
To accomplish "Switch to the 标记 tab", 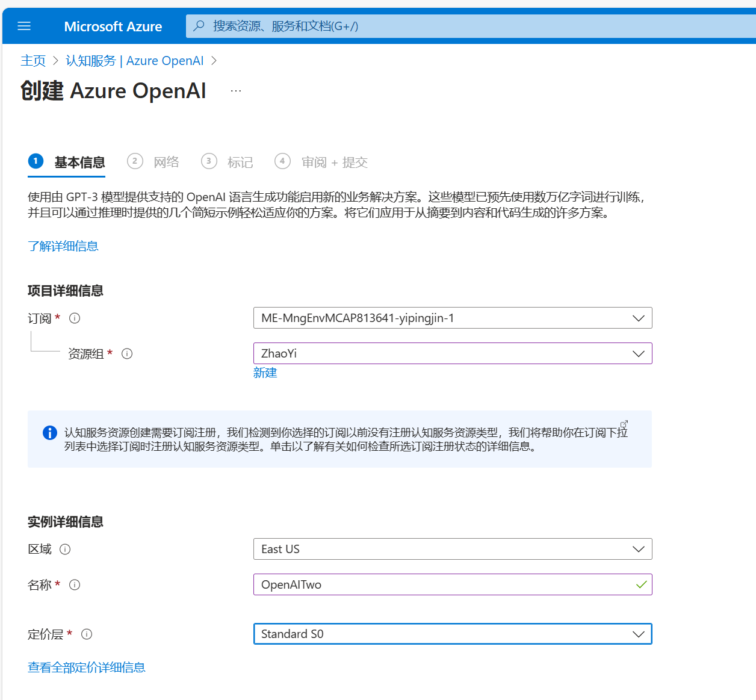I will 228,163.
